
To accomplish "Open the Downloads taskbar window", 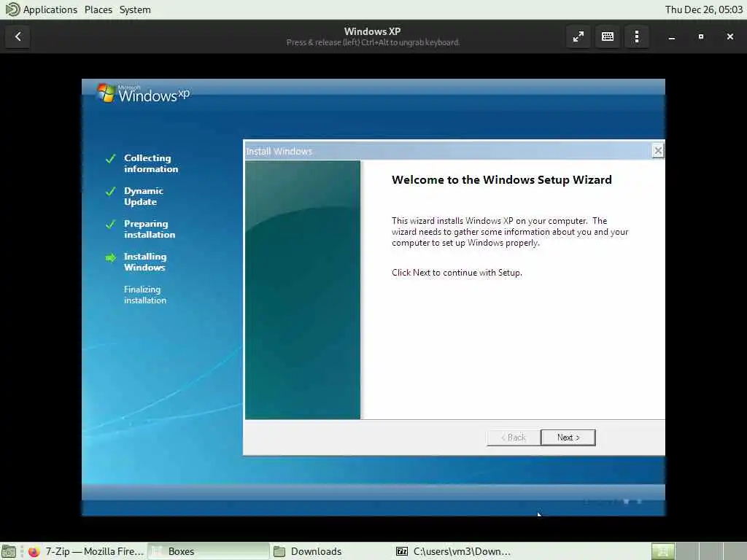I will pyautogui.click(x=331, y=551).
